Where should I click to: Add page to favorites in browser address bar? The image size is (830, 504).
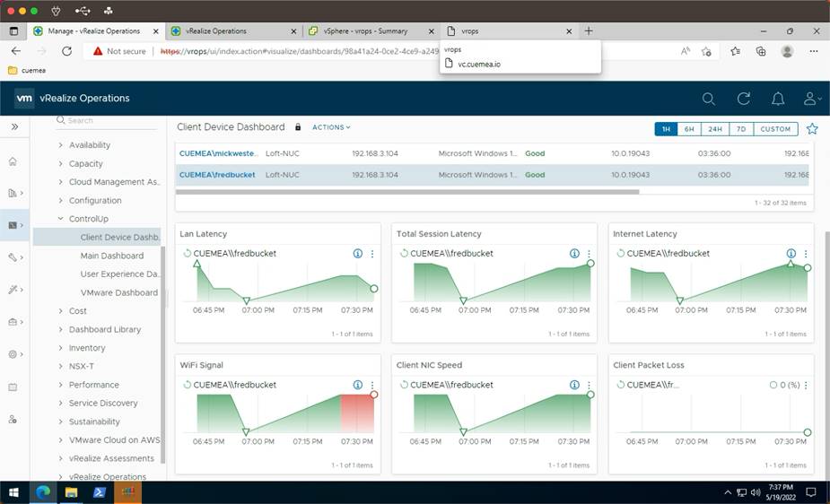[706, 51]
